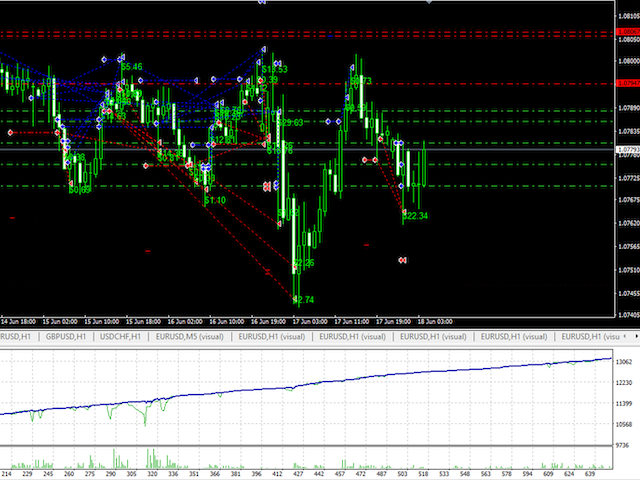Click the 1.07620 price axis value
640x480 pixels.
(x=629, y=223)
